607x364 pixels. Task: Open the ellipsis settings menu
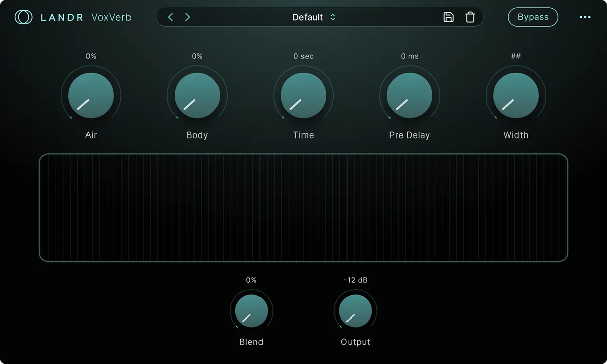click(x=585, y=17)
